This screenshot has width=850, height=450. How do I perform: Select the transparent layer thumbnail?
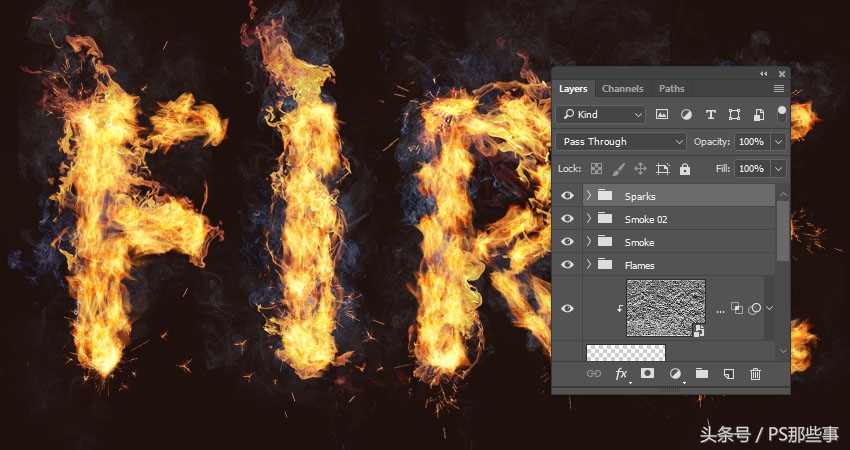pos(626,353)
